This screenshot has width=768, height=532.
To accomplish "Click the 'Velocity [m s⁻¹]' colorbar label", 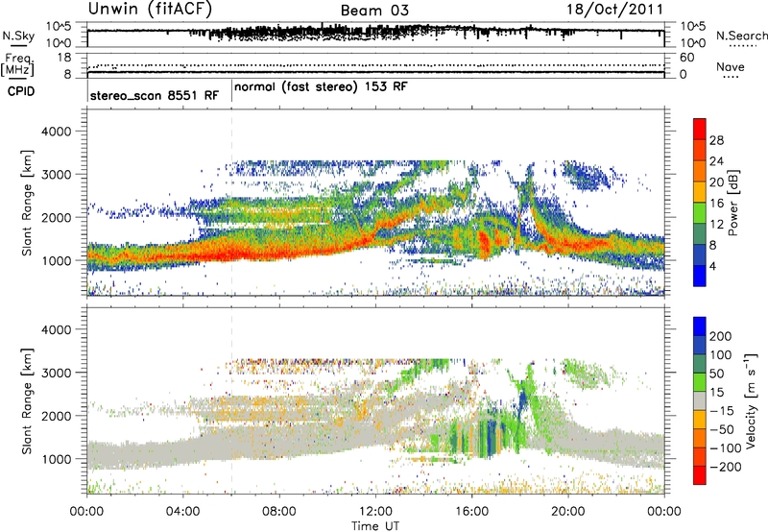I will pyautogui.click(x=750, y=400).
